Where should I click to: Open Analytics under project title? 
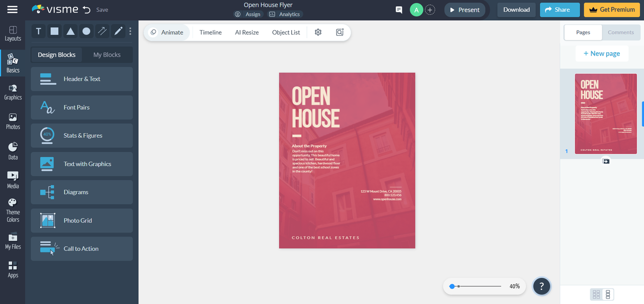point(285,14)
